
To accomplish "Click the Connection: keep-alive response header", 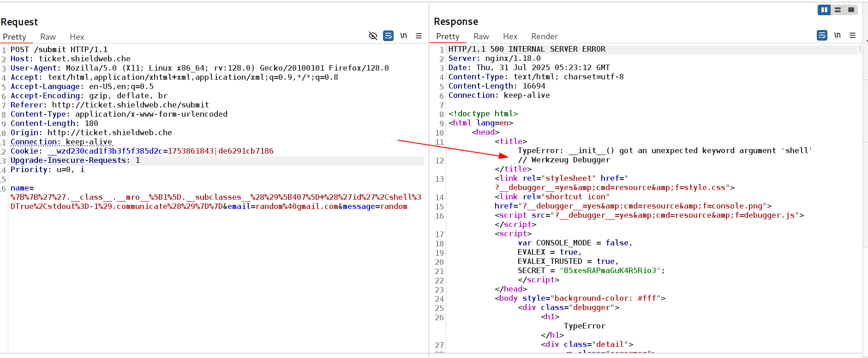I will (499, 95).
